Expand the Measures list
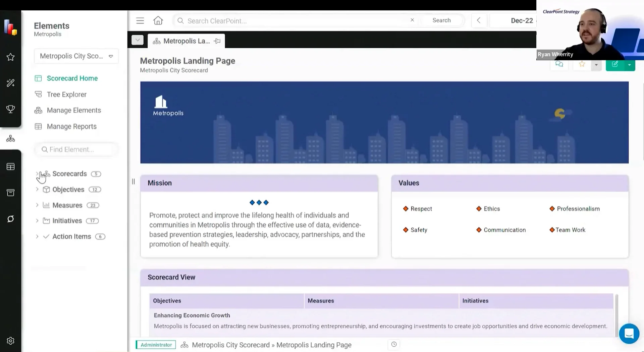Image resolution: width=644 pixels, height=352 pixels. coord(38,205)
